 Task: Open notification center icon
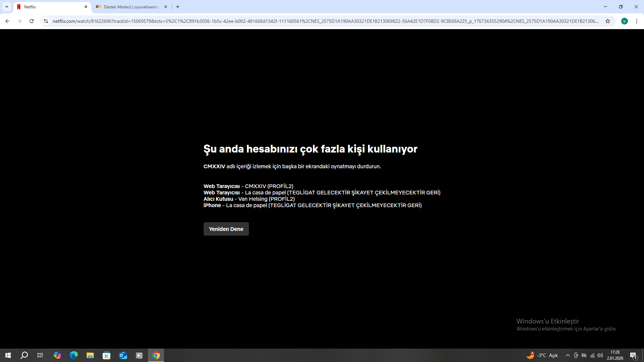click(633, 355)
